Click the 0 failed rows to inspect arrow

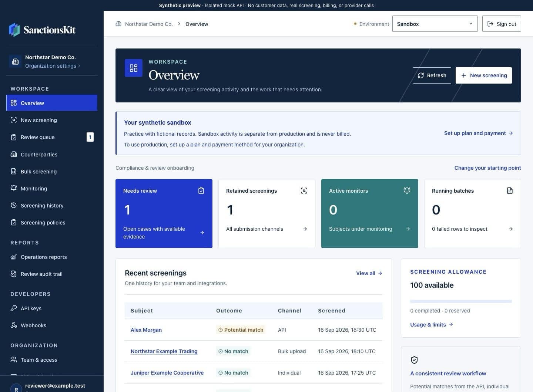pyautogui.click(x=511, y=229)
